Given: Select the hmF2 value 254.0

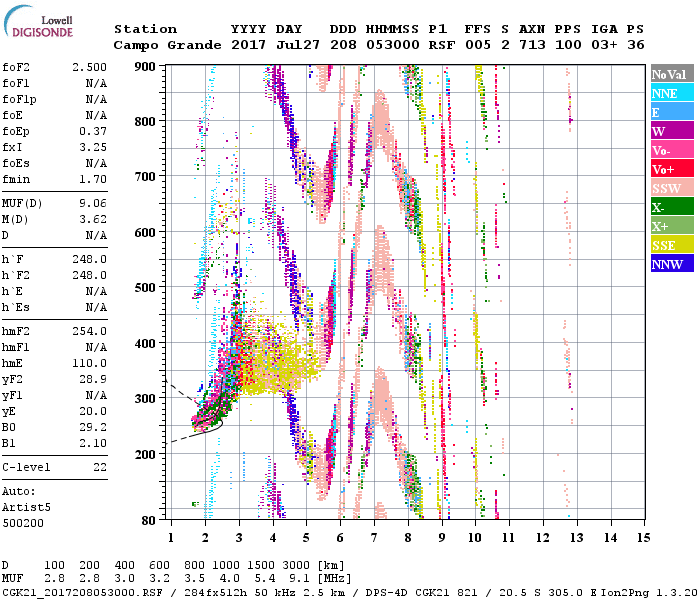Looking at the screenshot, I should tap(90, 330).
